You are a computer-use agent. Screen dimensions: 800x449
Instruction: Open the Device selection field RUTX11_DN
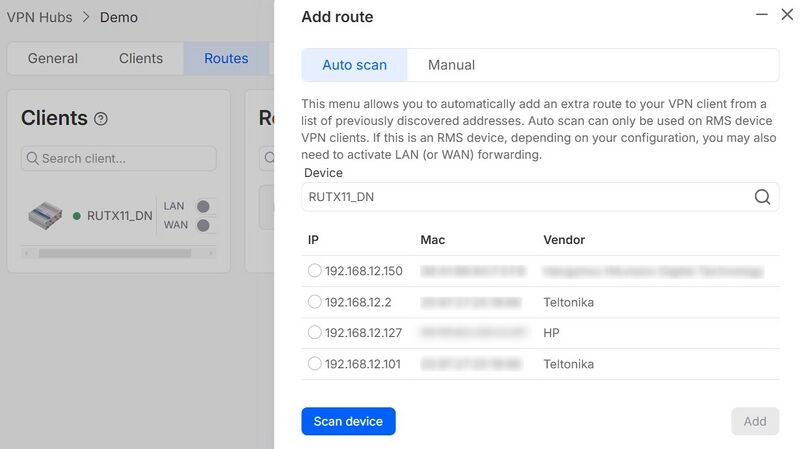525,197
